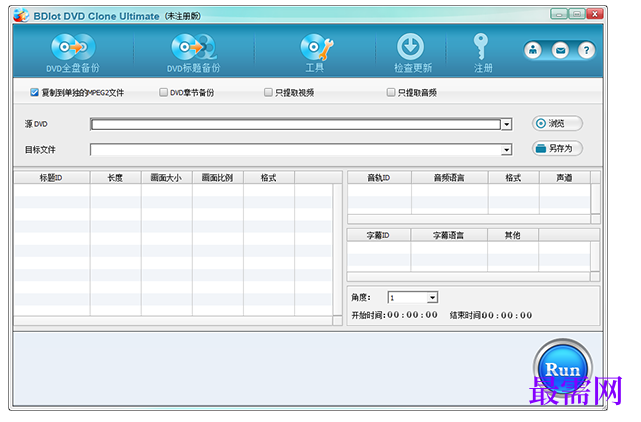The width and height of the screenshot is (641, 422).
Task: Toggle 复制到单独的MPEG2文件 checkbox
Action: [34, 92]
